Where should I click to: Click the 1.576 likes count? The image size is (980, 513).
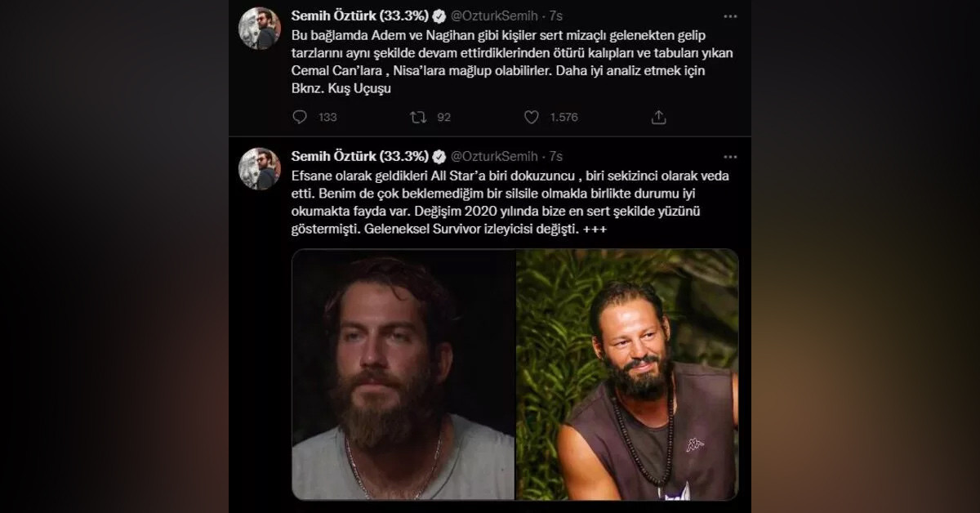coord(563,118)
